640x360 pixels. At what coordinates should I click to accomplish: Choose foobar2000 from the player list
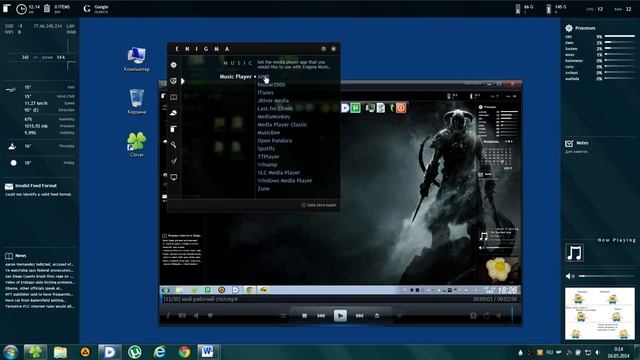[x=271, y=84]
